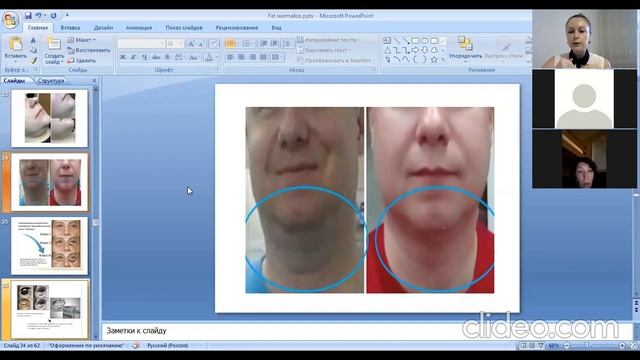Copy the selection to clipboard
Image resolution: width=640 pixels, height=360 pixels.
coord(33,50)
